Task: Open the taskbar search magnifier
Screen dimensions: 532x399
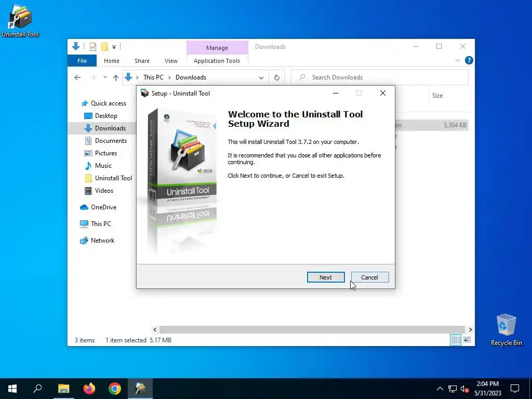Action: tap(37, 389)
